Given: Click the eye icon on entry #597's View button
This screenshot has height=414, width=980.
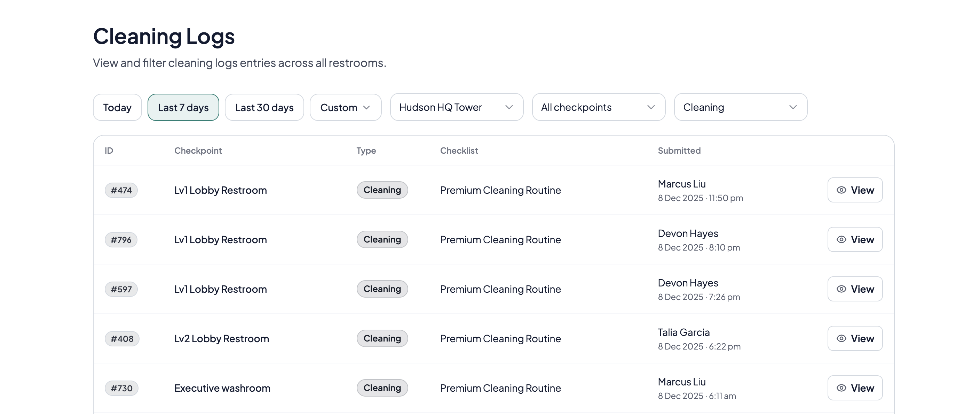Looking at the screenshot, I should coord(841,289).
